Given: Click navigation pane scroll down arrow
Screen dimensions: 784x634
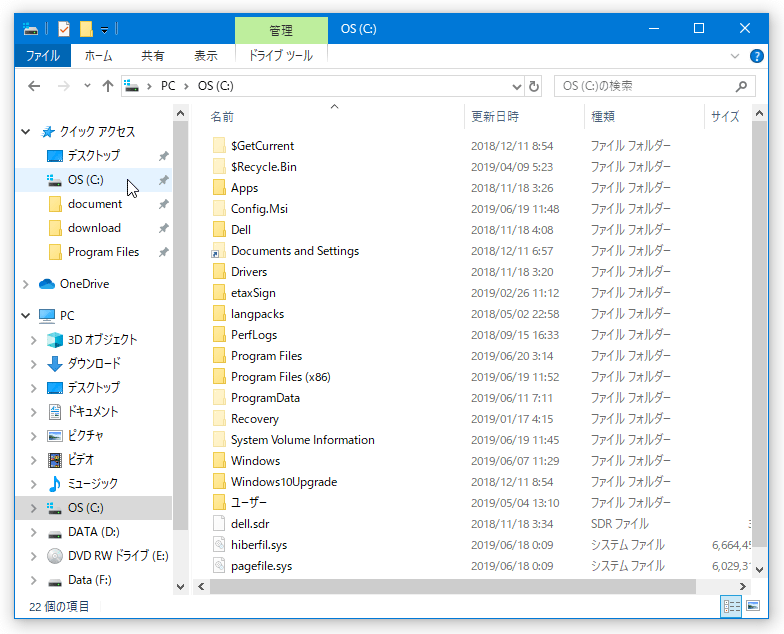Looking at the screenshot, I should [x=180, y=586].
